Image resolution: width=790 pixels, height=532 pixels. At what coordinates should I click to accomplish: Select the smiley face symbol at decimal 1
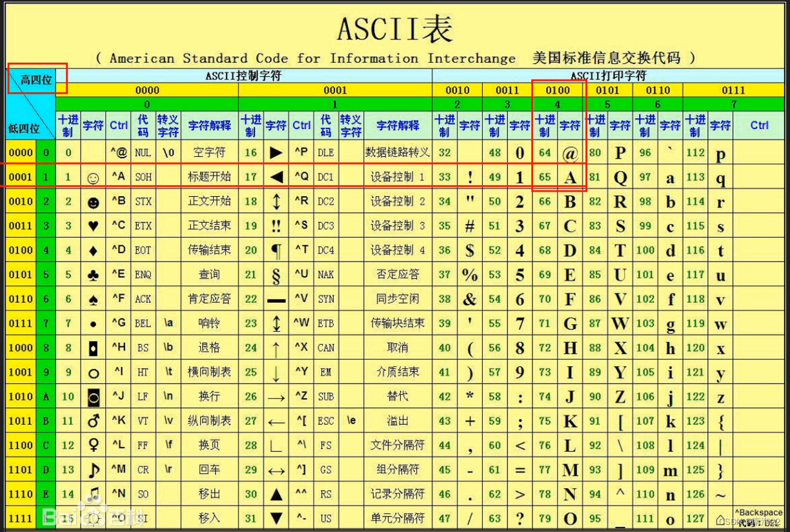pyautogui.click(x=94, y=176)
